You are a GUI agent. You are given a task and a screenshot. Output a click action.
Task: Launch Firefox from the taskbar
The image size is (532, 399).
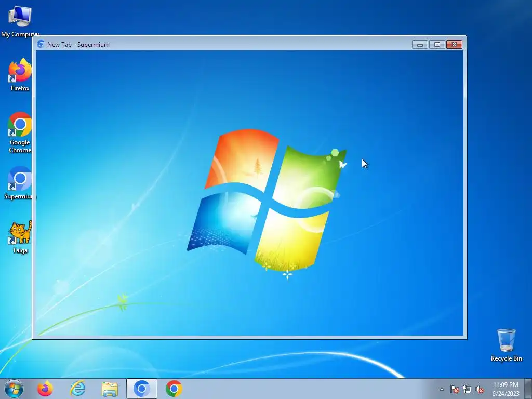click(x=45, y=389)
